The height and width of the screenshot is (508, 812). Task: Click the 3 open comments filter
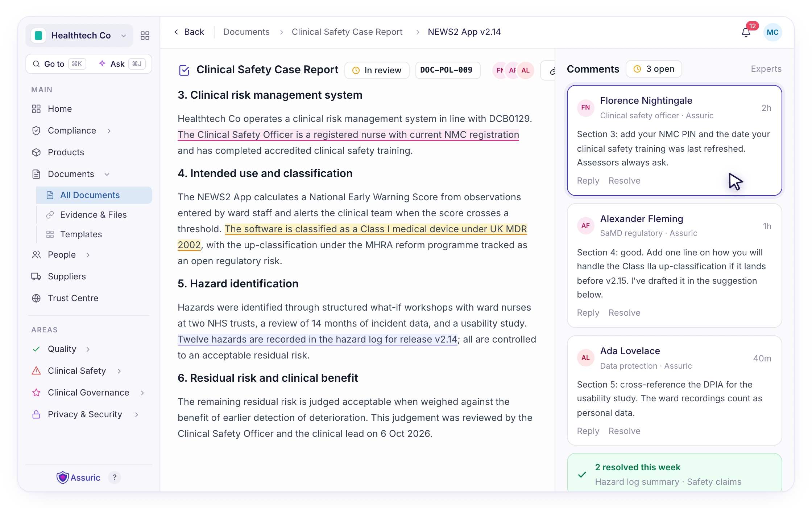(654, 69)
